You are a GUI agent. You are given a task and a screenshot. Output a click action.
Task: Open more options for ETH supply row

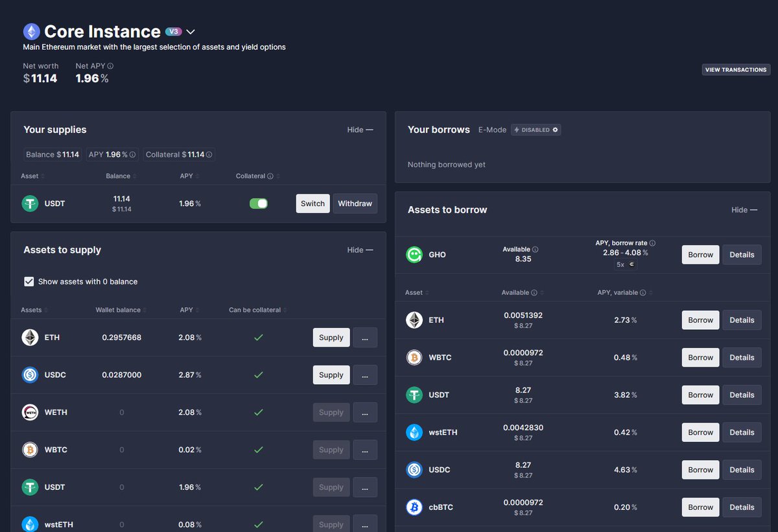(365, 338)
